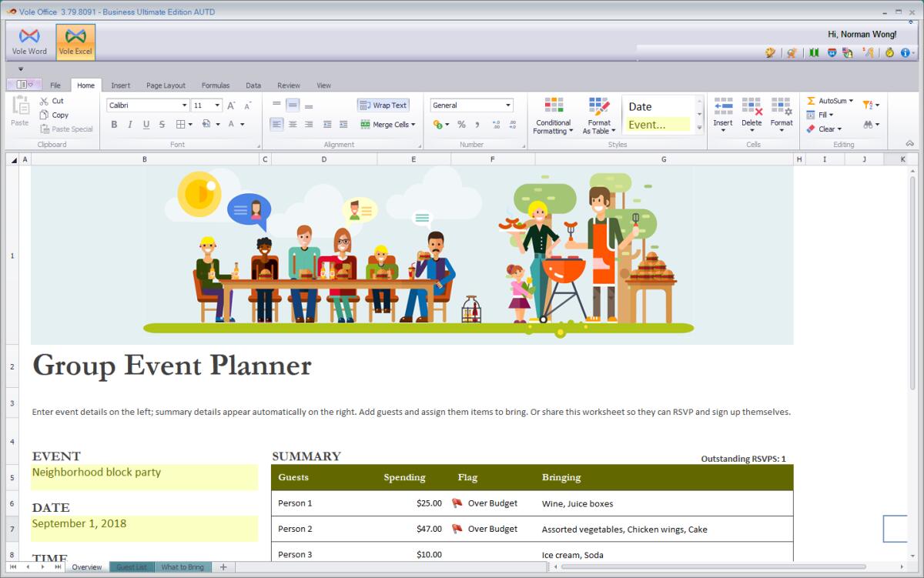Enable Wrap Text for selected cells
Viewport: 924px width, 578px height.
383,105
